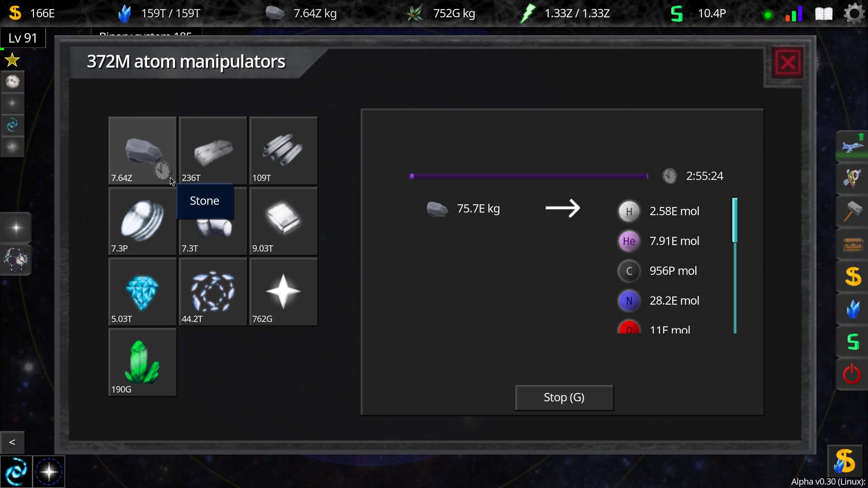Select the crystal ring tile (44.2T)
This screenshot has height=488, width=868.
pyautogui.click(x=213, y=291)
